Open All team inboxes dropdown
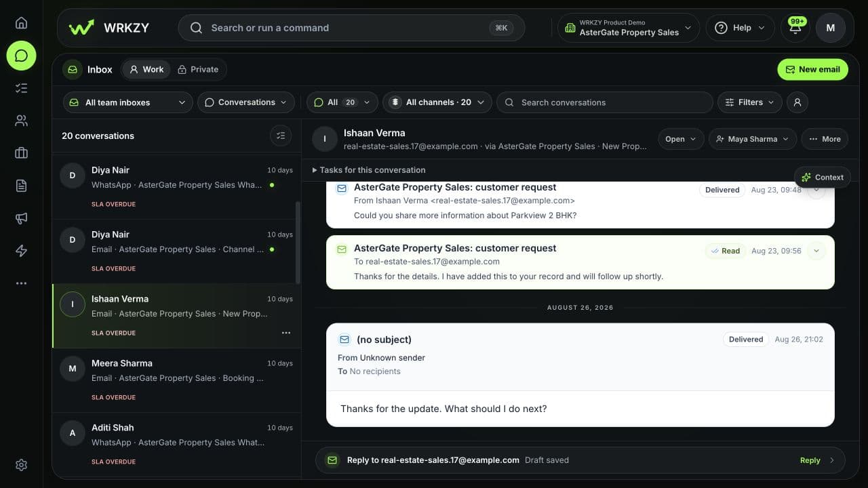This screenshot has height=488, width=868. (x=127, y=102)
